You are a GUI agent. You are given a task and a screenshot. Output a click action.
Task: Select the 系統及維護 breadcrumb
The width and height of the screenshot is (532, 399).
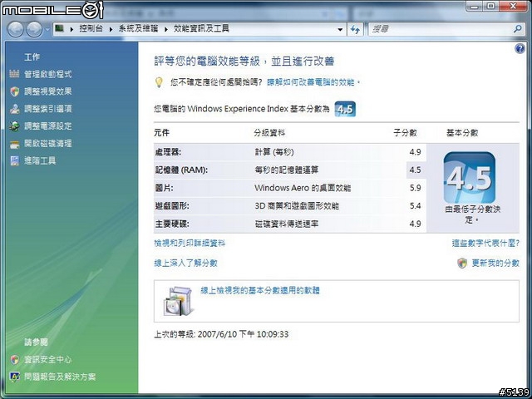click(x=138, y=28)
